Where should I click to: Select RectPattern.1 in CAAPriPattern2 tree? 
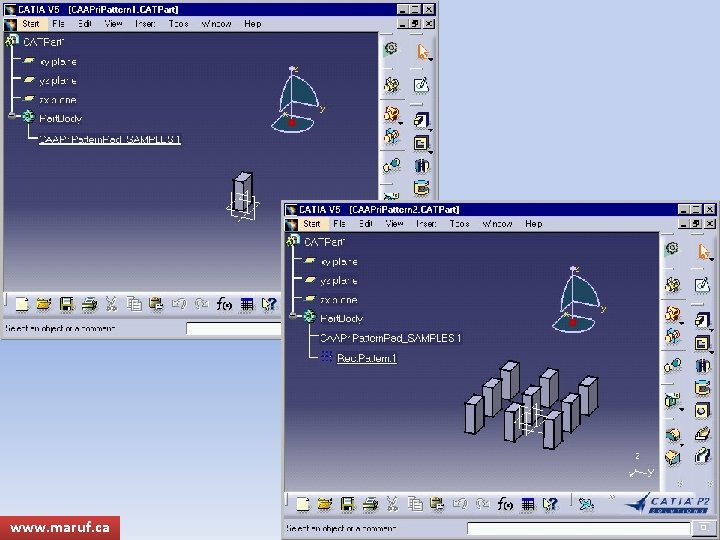pyautogui.click(x=366, y=358)
